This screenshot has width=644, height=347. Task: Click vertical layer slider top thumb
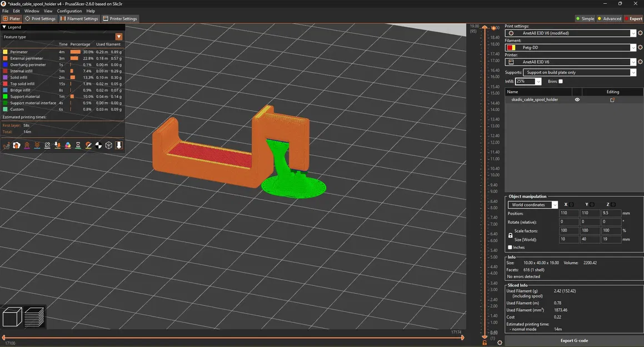coord(485,27)
